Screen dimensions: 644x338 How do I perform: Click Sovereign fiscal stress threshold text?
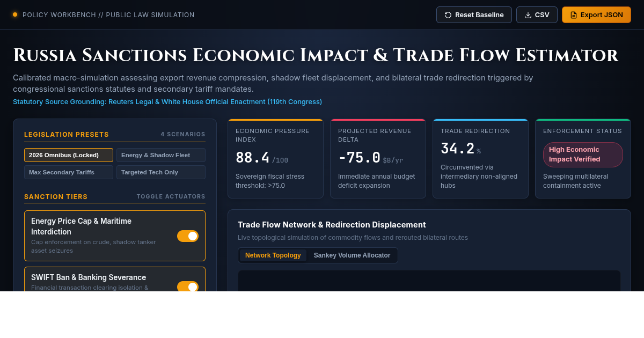click(x=270, y=181)
